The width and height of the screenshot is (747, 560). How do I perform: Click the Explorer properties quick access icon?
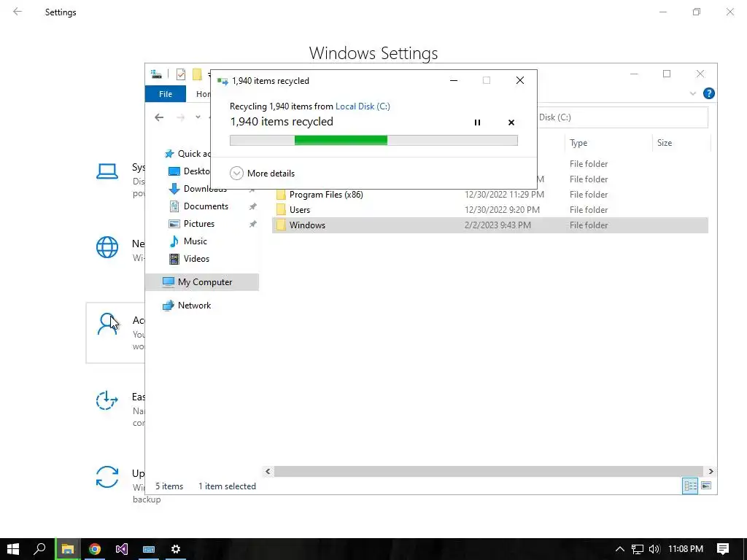(x=181, y=74)
